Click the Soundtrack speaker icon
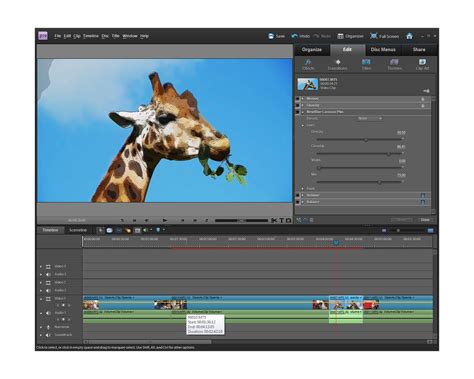 [48, 335]
